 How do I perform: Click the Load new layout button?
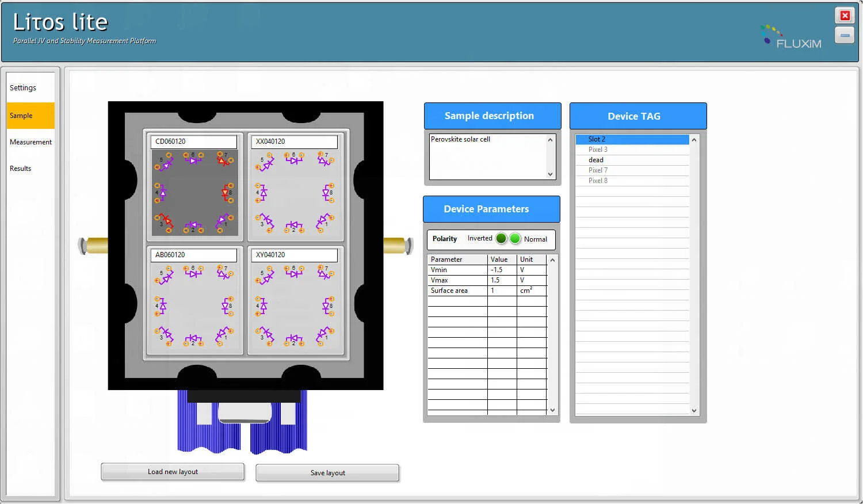[172, 472]
